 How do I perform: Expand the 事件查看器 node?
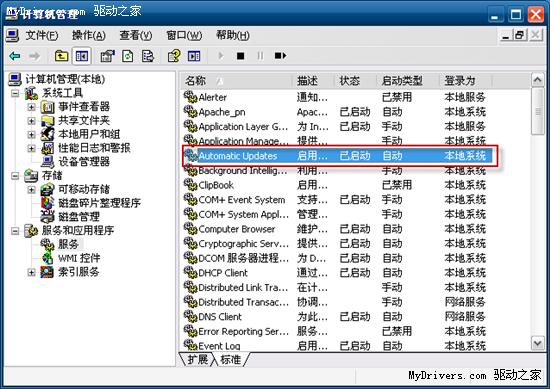(x=31, y=107)
